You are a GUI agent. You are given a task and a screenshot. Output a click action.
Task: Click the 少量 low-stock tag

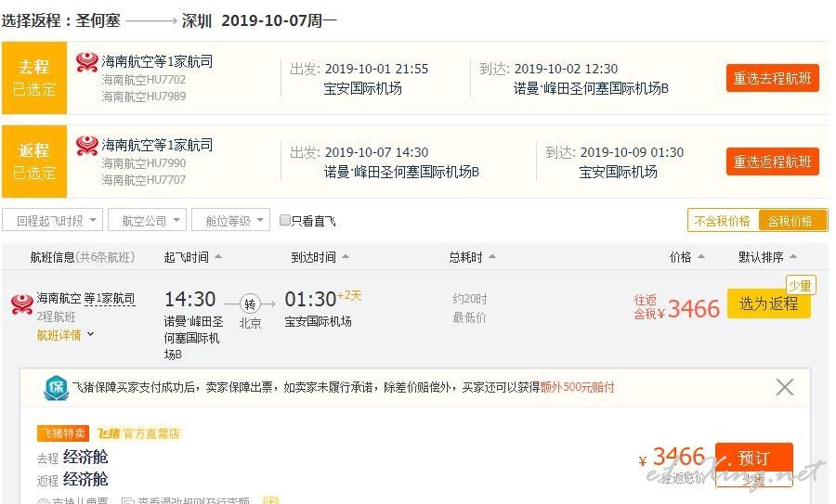coord(801,286)
